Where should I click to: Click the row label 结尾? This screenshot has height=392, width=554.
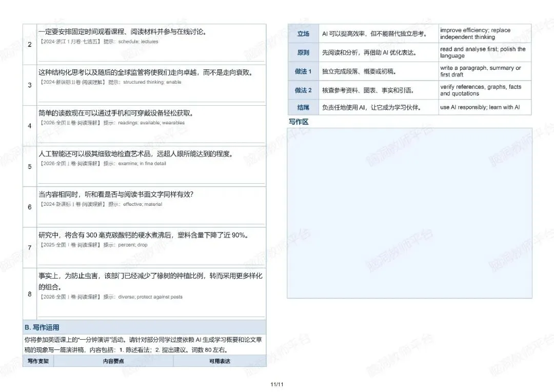coord(303,107)
